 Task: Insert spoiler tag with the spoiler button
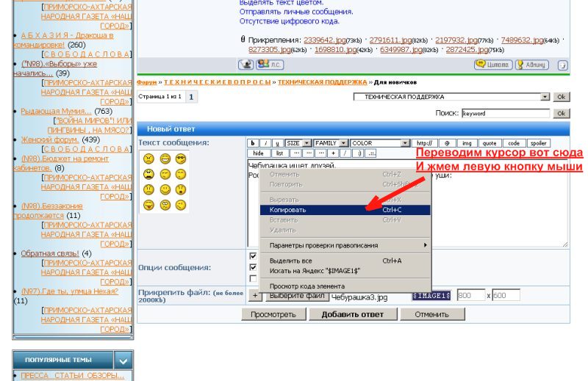(539, 143)
